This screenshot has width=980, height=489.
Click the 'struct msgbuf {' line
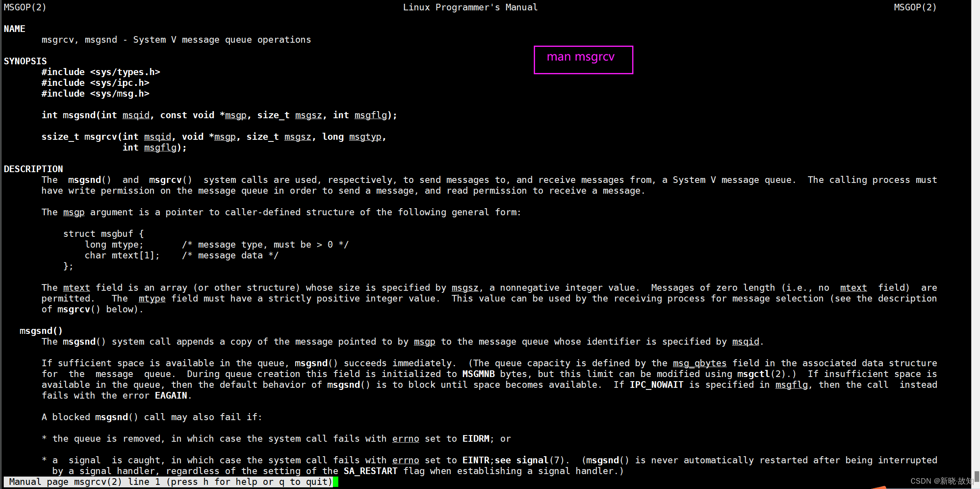[x=103, y=234]
